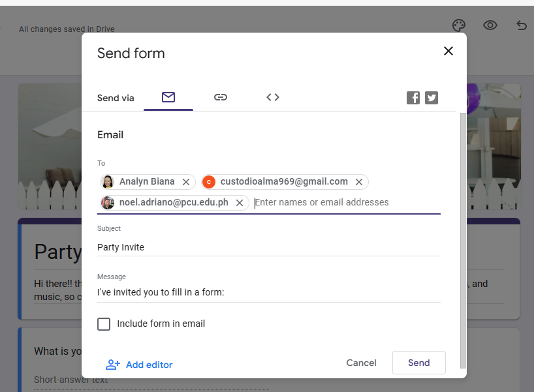Image resolution: width=534 pixels, height=392 pixels.
Task: Select the link sharing tab
Action: coord(221,97)
